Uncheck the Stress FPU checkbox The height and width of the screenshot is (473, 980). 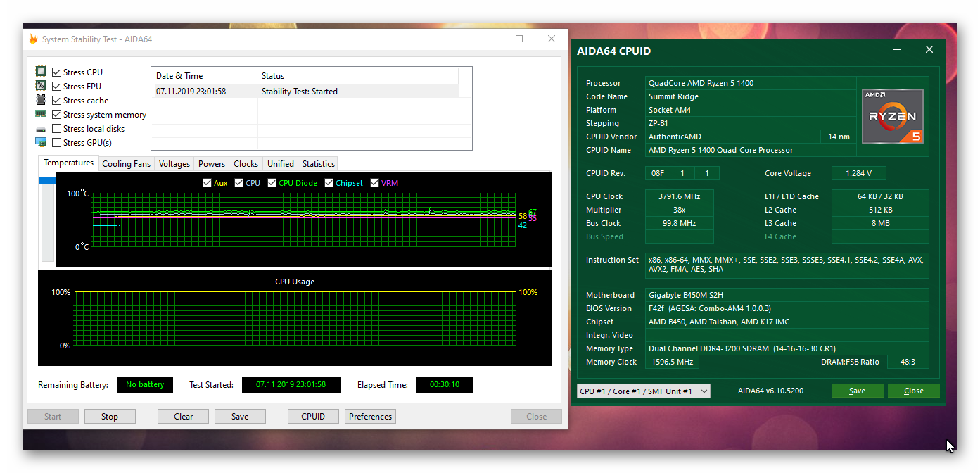coord(57,86)
